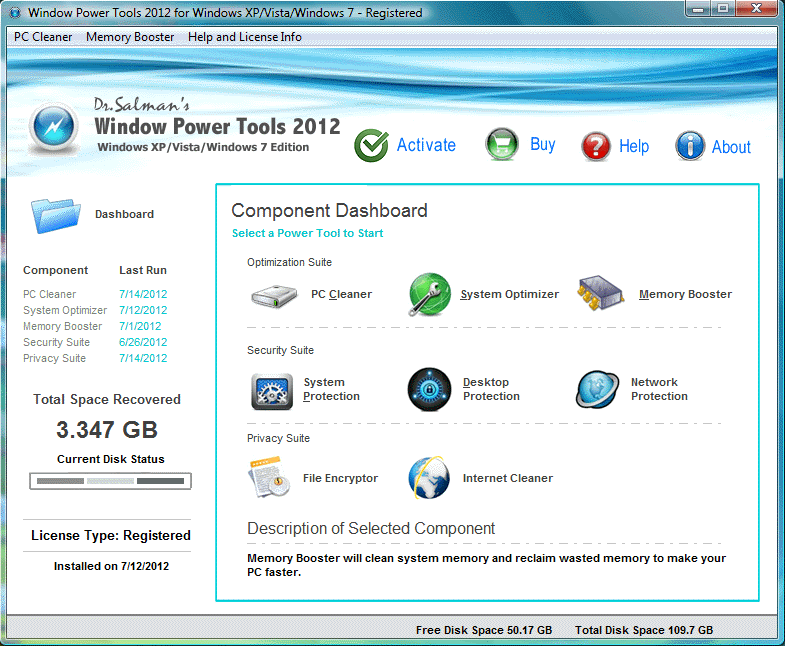Click the title bar application icon

click(16, 13)
